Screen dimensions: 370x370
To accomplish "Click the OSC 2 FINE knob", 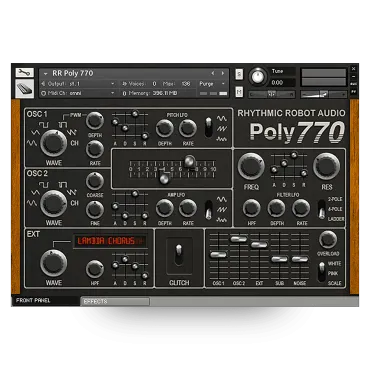I will click(95, 209).
